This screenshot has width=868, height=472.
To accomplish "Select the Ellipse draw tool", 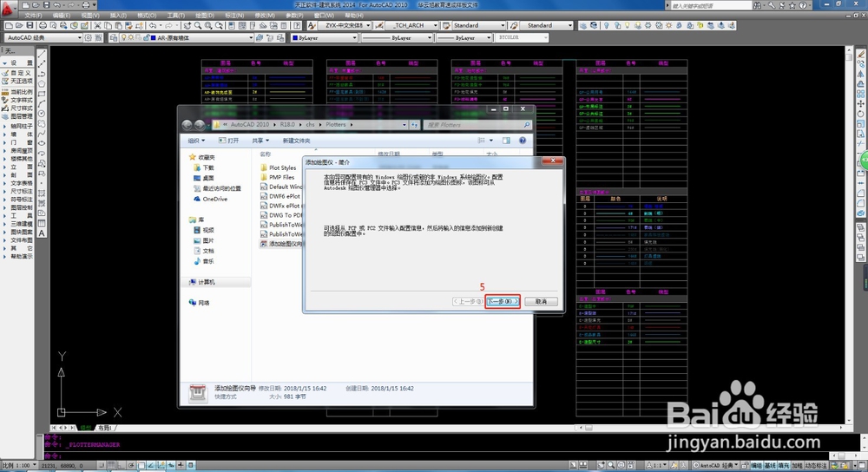I will 42,143.
